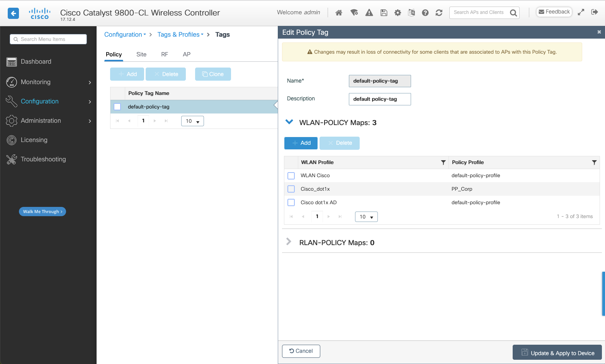The image size is (605, 364).
Task: Click the language translation icon
Action: [x=411, y=13]
